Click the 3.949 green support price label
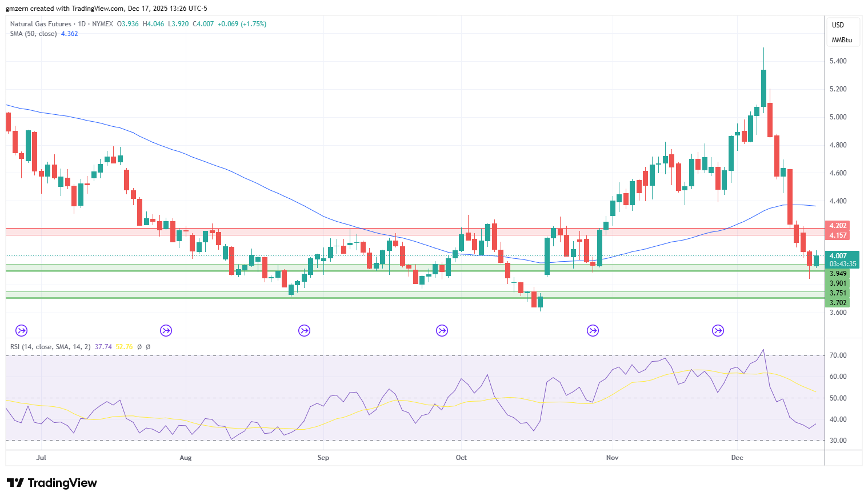868x500 pixels. (838, 274)
